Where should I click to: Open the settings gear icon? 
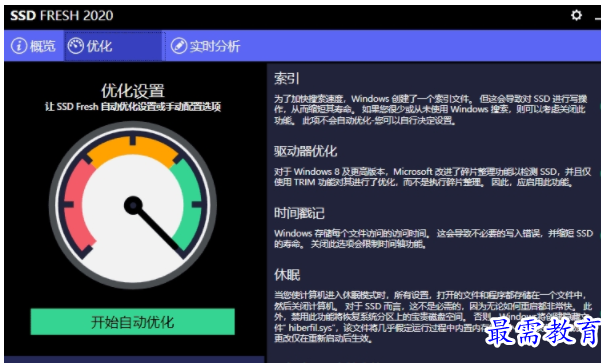pyautogui.click(x=576, y=15)
